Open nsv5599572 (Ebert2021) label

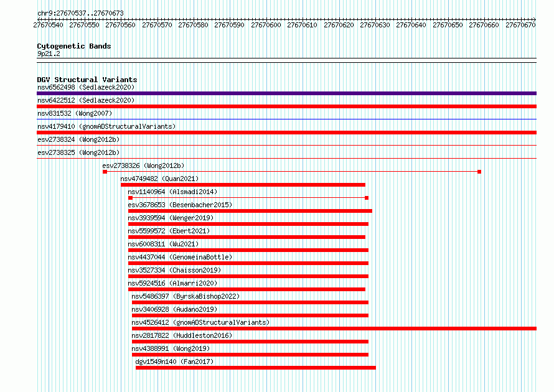(169, 231)
